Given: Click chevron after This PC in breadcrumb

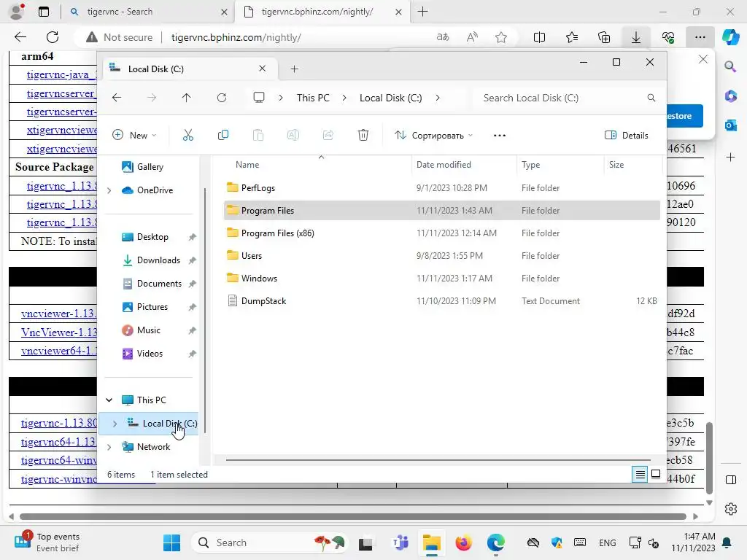Looking at the screenshot, I should tap(344, 98).
